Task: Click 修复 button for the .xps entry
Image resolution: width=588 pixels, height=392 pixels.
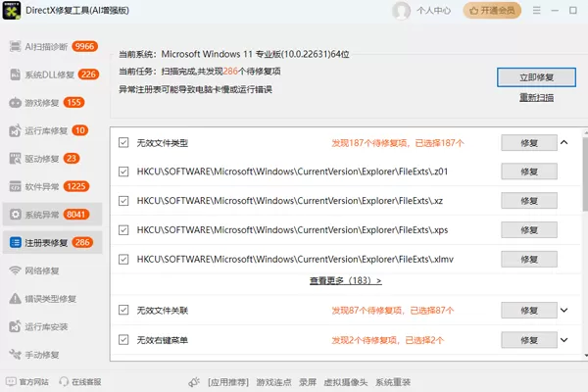Action: (x=529, y=230)
